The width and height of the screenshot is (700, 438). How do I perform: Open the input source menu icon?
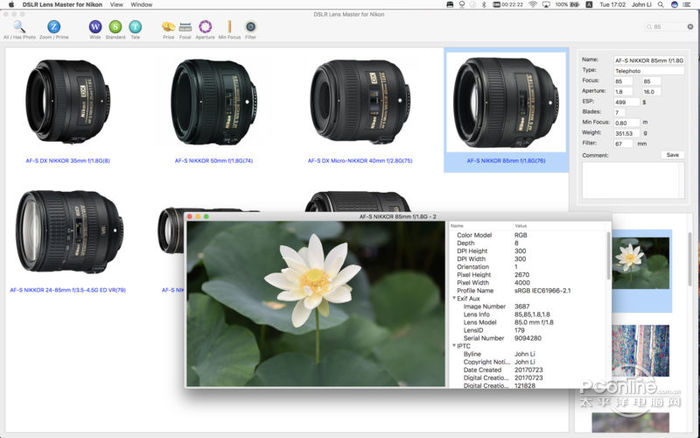(589, 4)
